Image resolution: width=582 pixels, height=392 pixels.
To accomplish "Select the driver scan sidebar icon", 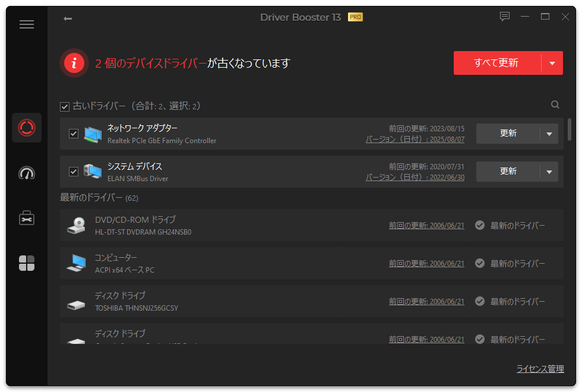I will [27, 128].
